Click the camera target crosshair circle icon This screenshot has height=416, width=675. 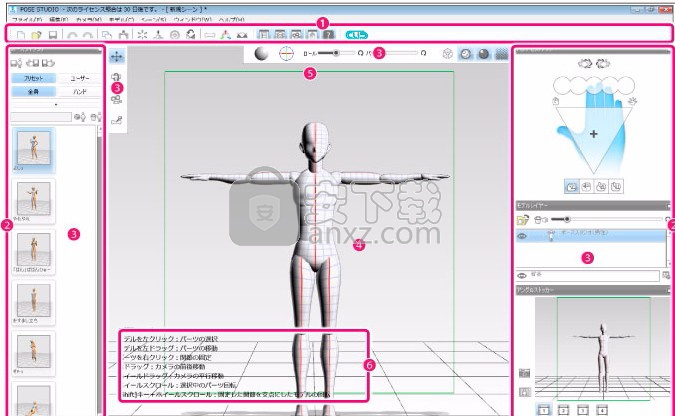[x=286, y=54]
